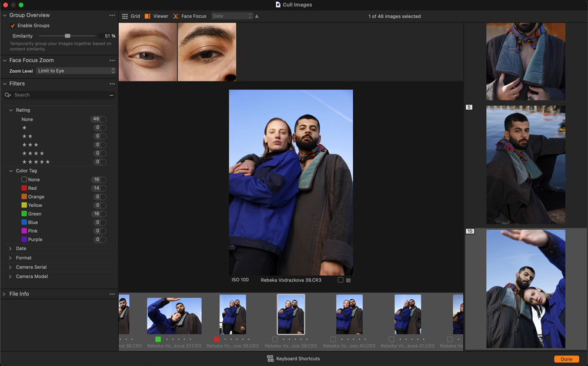Toggle color tag checkbox under main preview
Viewport: 588px width, 366px height.
(340, 280)
